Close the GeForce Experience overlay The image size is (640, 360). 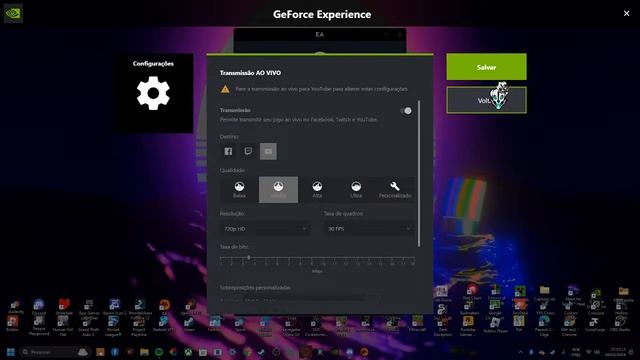pyautogui.click(x=627, y=13)
